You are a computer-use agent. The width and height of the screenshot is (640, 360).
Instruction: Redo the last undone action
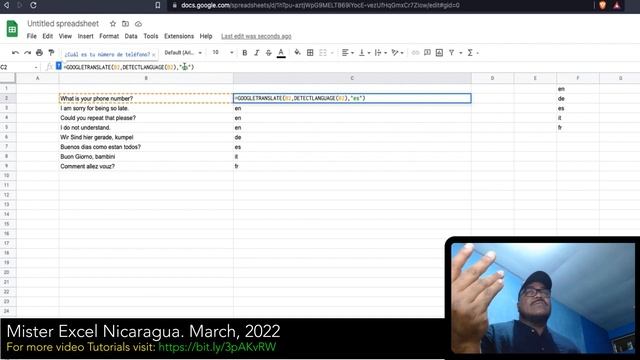click(27, 53)
